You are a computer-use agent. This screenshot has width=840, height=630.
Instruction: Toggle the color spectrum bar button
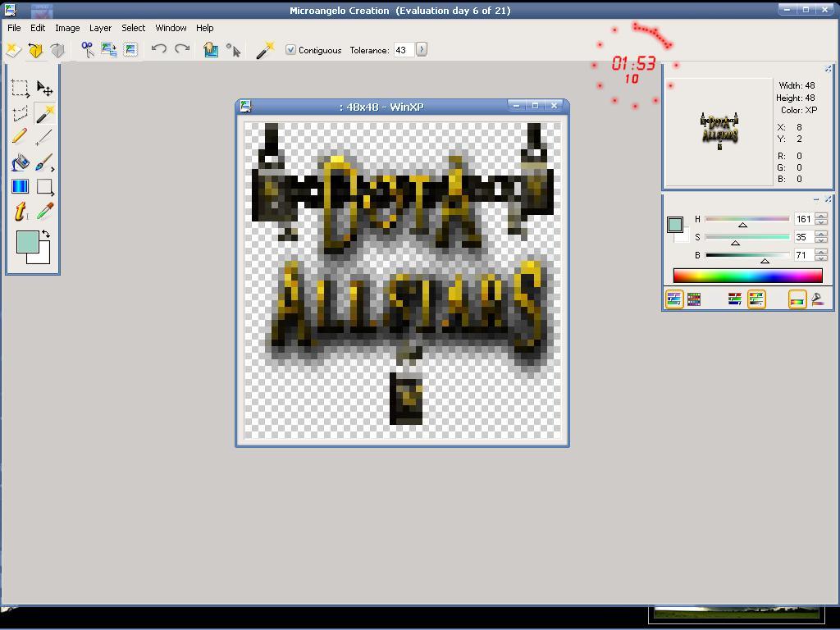[x=797, y=299]
